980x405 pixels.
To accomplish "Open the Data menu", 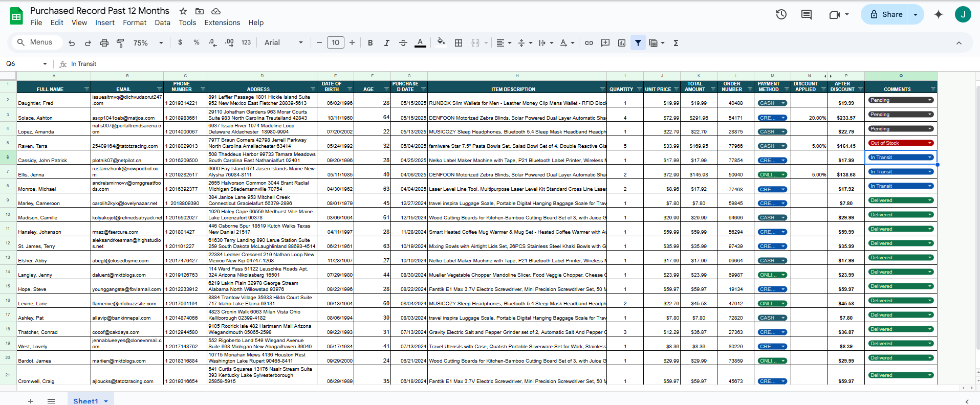I will pos(162,22).
